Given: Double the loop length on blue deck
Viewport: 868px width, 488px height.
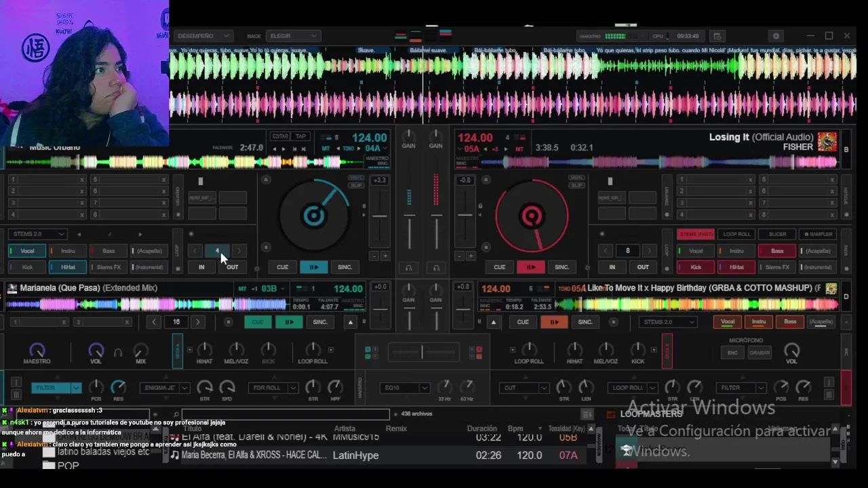Looking at the screenshot, I should pyautogui.click(x=239, y=251).
